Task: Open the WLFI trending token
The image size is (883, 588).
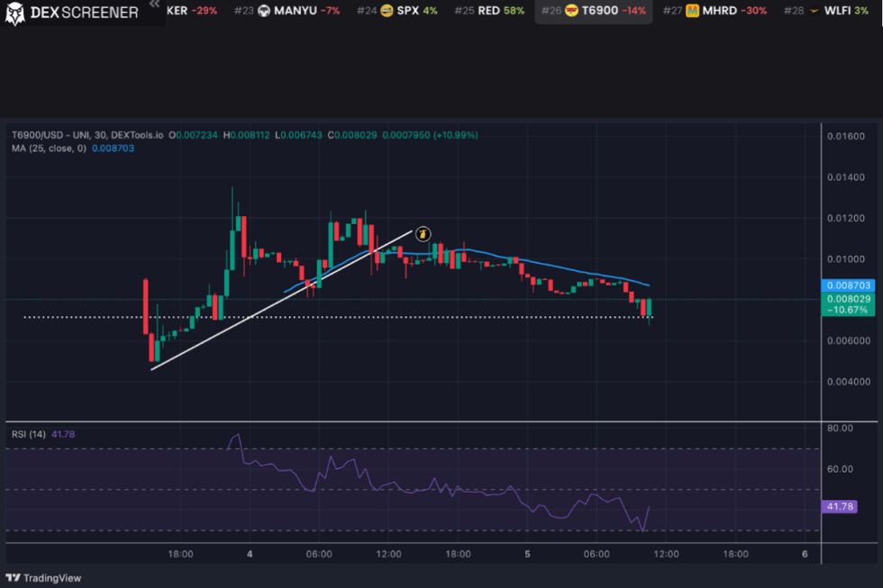Action: coord(826,11)
